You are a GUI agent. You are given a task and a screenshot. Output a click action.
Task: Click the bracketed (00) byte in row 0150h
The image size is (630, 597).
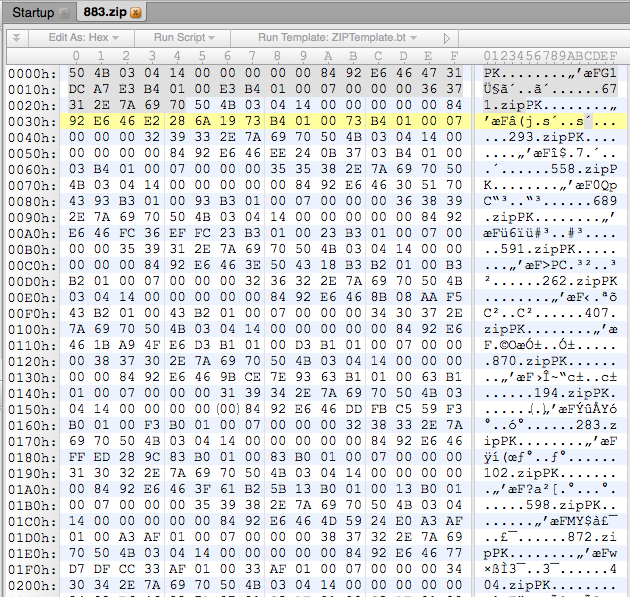point(227,409)
